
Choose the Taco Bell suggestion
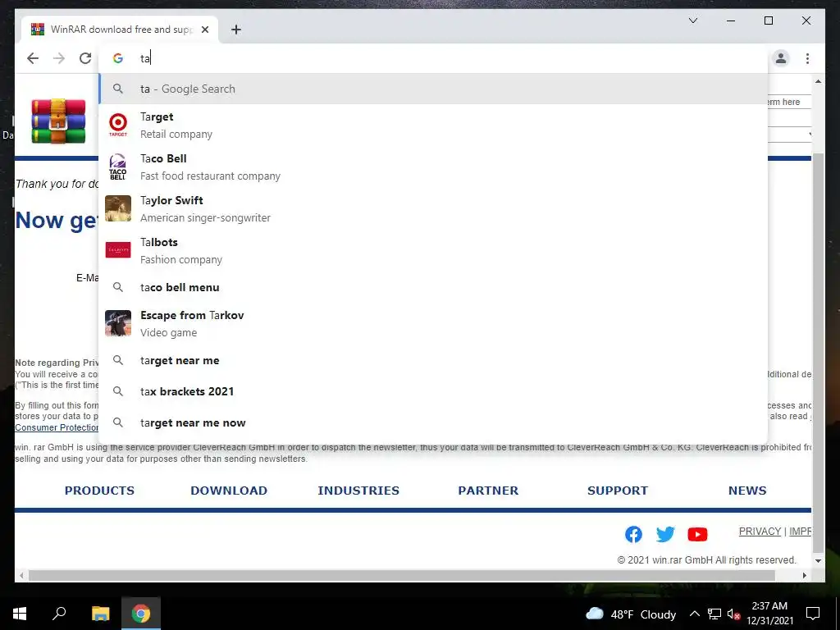(x=433, y=167)
